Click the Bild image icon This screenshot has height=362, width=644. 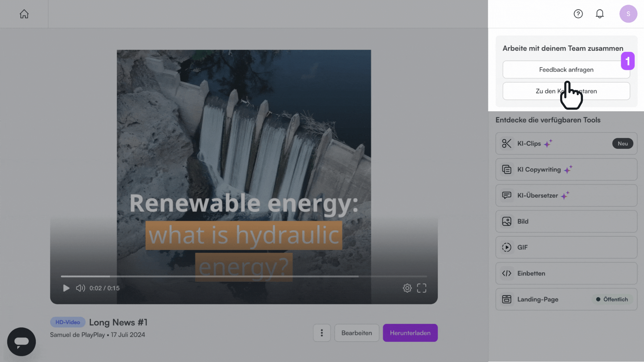506,221
